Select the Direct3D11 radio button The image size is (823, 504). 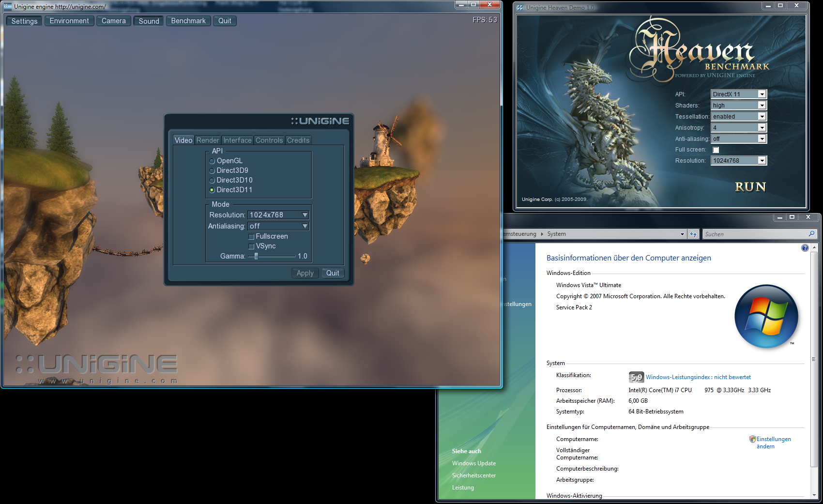point(212,190)
